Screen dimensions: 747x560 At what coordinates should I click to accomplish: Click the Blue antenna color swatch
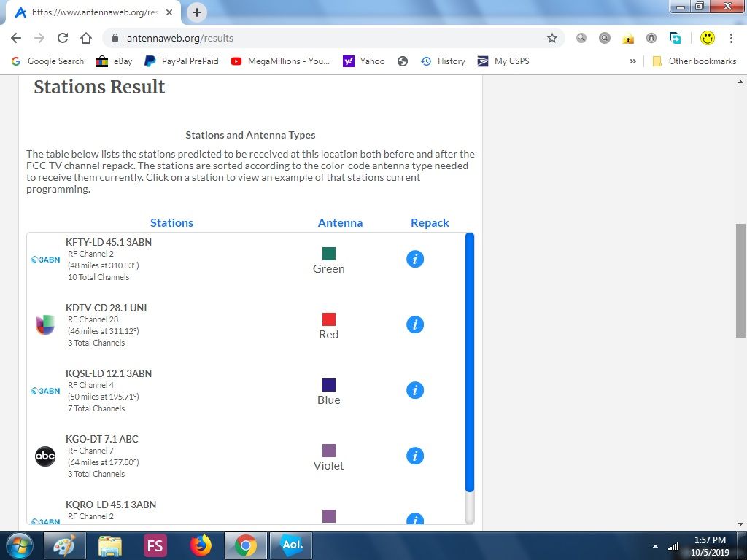pyautogui.click(x=329, y=385)
